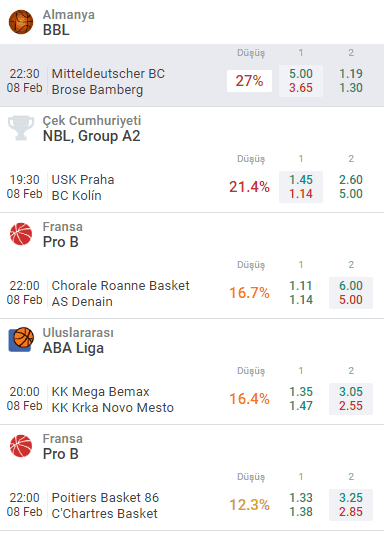This screenshot has width=384, height=534.
Task: Click the 21.4% drop value
Action: tap(249, 187)
